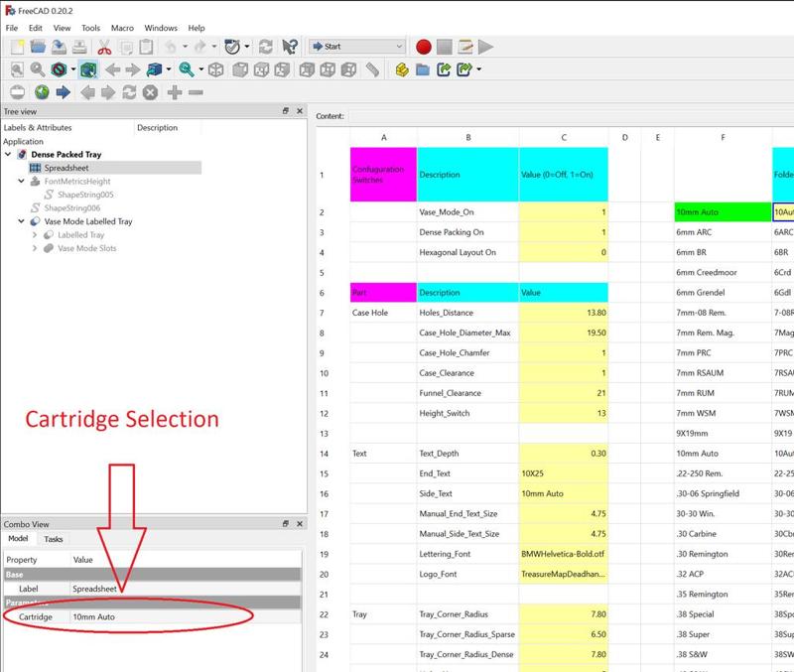
Task: Click the Cartridge property value field
Action: [x=179, y=617]
